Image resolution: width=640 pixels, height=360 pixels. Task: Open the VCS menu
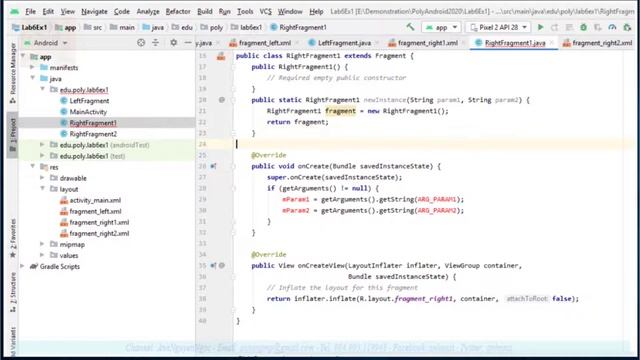[x=265, y=11]
